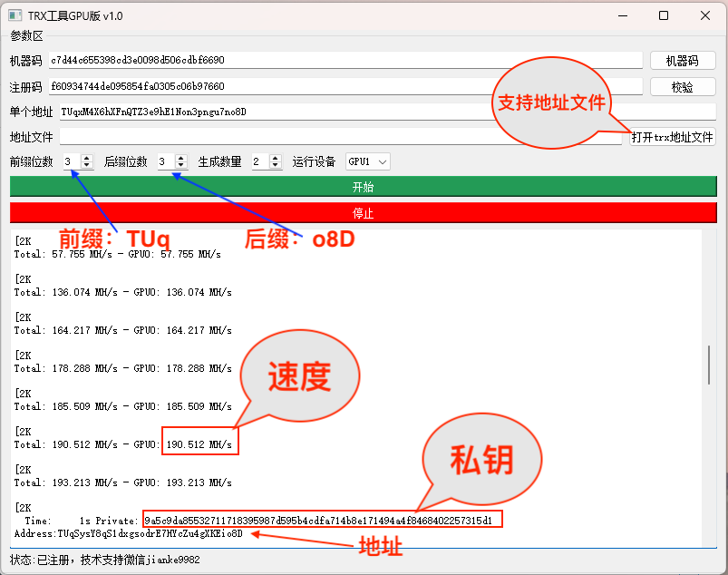Click the log line Total: 185.509 MH/s
Screen dimensions: 728x575
point(122,406)
